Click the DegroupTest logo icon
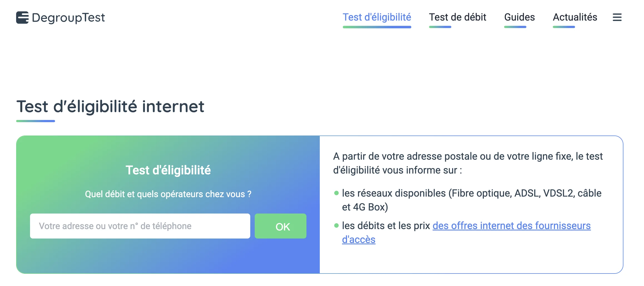Image resolution: width=644 pixels, height=286 pixels. 22,17
